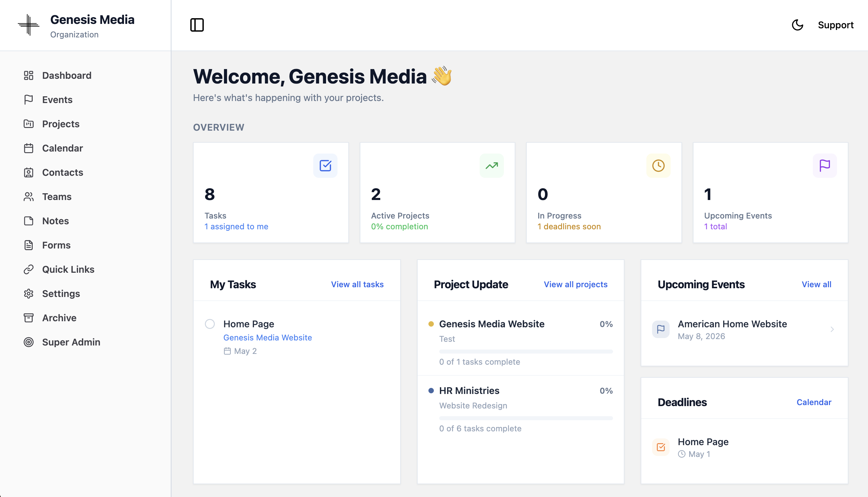The image size is (868, 497).
Task: Open Home Page deadline item
Action: coord(703,441)
